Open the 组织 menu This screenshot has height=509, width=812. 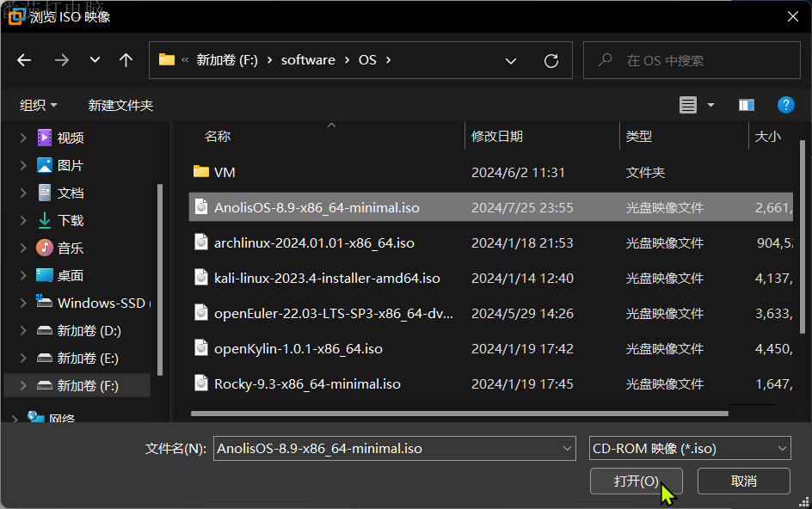coord(39,106)
